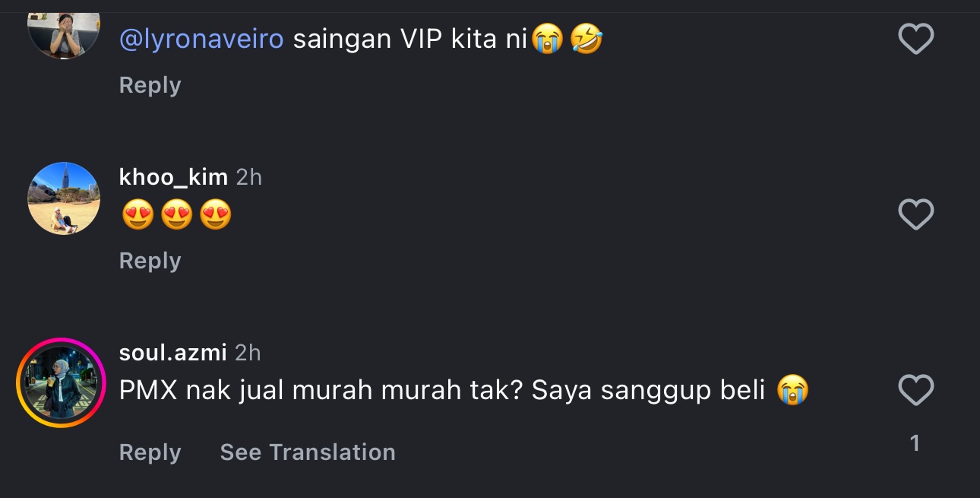This screenshot has height=498, width=980.
Task: Reply to khoo_kim's emoji comment
Action: (150, 261)
